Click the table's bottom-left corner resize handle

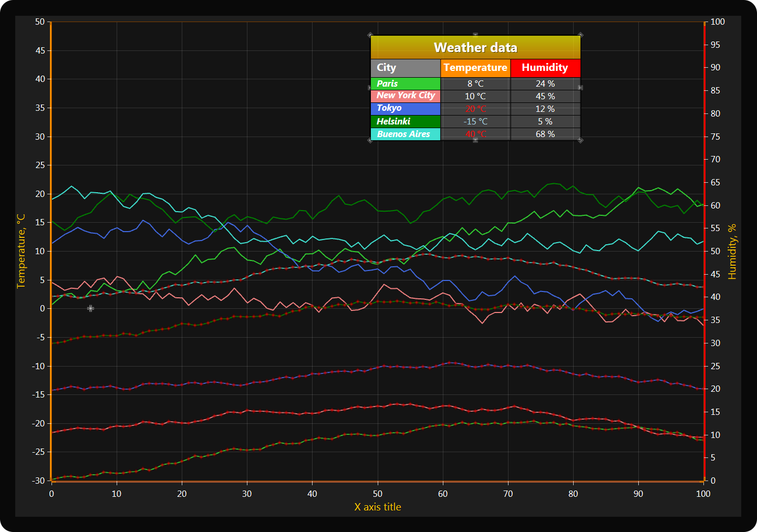370,140
